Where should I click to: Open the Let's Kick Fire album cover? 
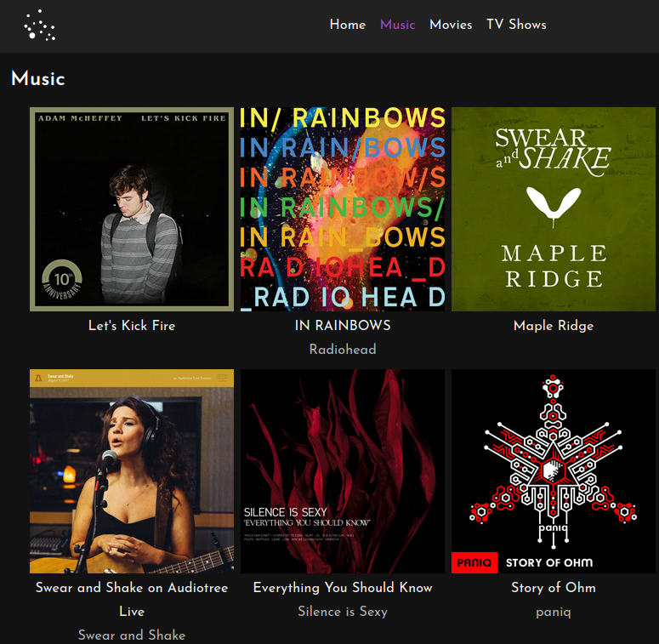(132, 209)
